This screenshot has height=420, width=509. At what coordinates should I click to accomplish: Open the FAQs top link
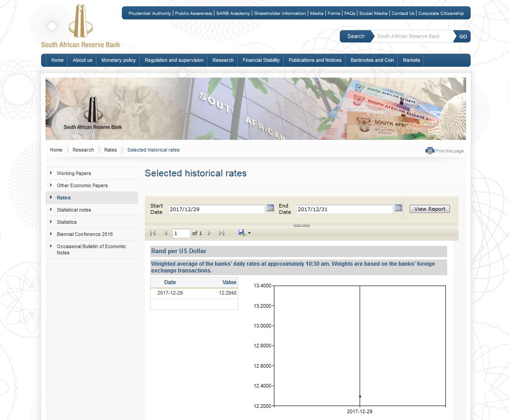(x=350, y=13)
